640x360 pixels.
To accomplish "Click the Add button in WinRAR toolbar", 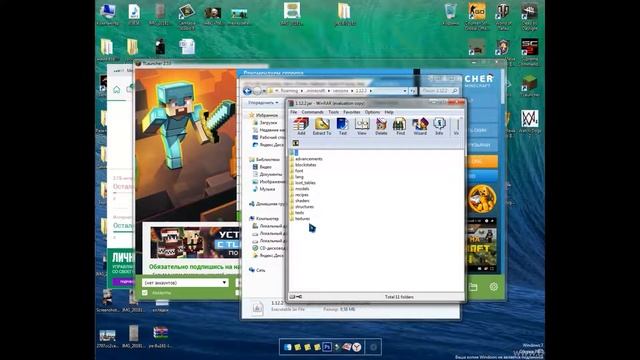I will tap(301, 126).
